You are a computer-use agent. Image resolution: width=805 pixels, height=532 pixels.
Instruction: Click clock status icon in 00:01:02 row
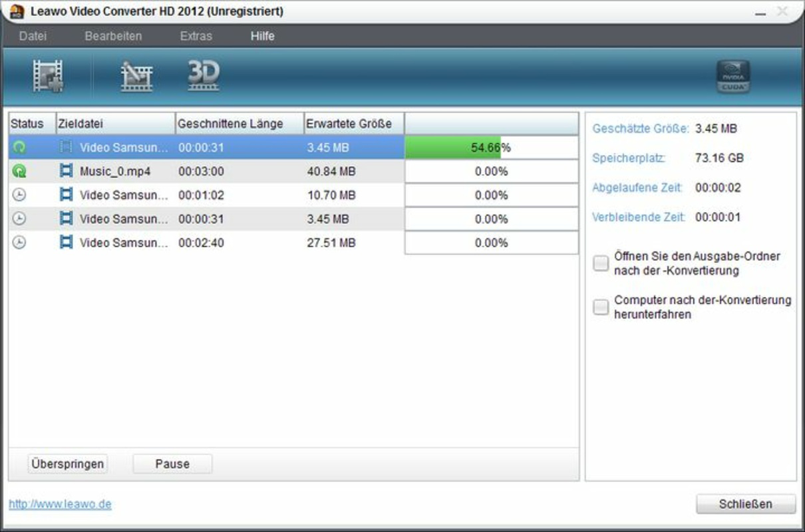(x=19, y=195)
